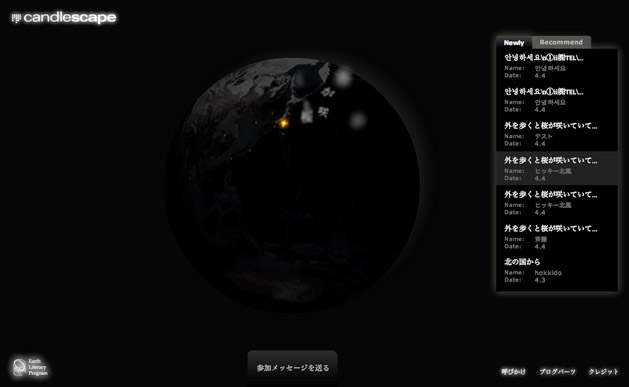Open the first Korean message by 안녕하세요

pos(557,66)
